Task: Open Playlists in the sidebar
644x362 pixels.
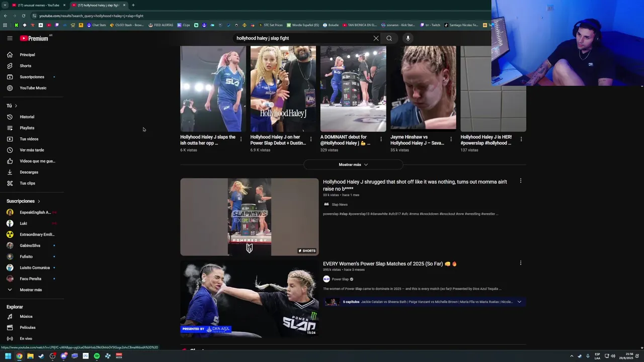Action: pos(32,128)
